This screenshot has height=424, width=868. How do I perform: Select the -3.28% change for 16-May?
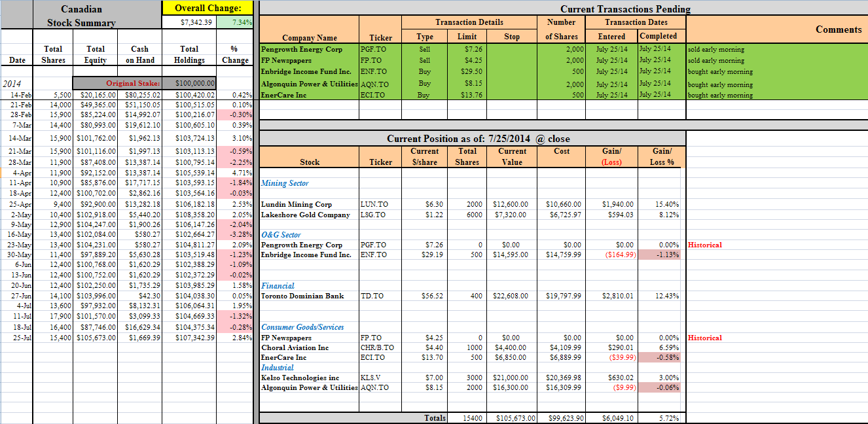point(242,234)
